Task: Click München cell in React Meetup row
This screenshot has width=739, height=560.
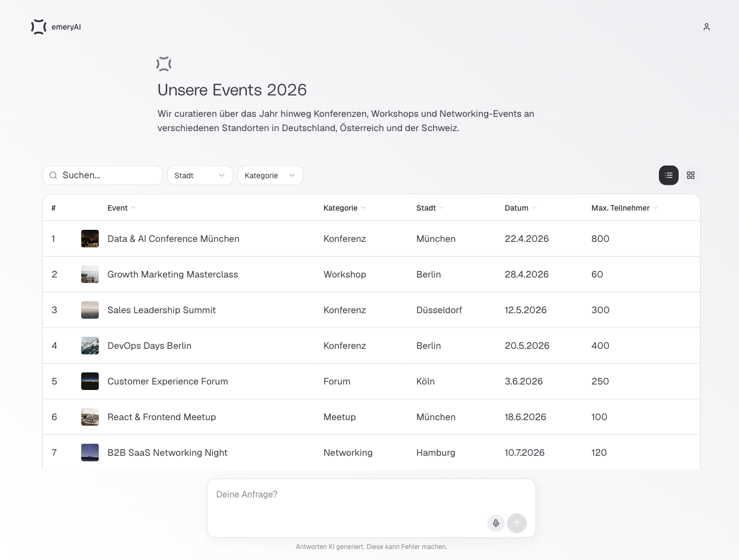Action: point(436,417)
